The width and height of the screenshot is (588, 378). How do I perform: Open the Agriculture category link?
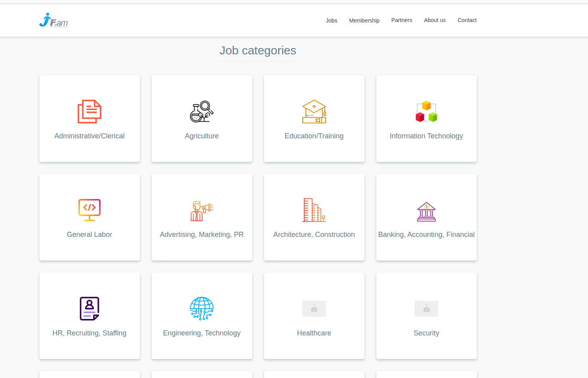coord(202,136)
